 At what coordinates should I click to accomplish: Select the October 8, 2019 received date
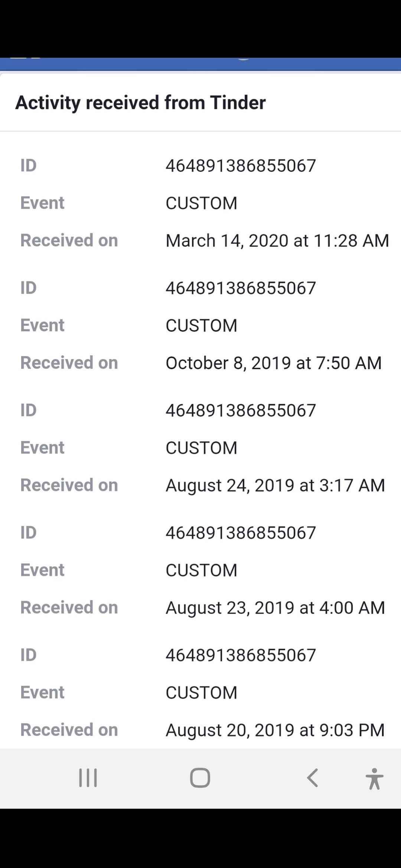[273, 363]
